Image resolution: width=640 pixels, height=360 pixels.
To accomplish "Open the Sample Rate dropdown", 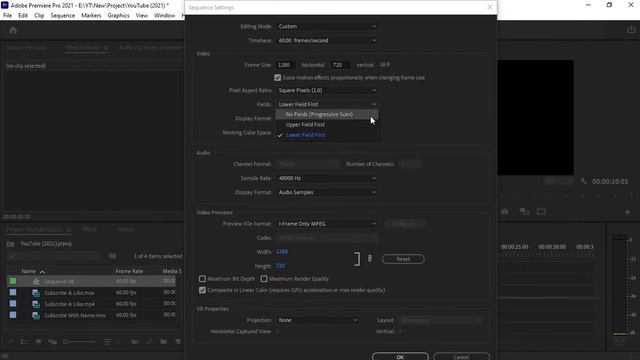I will tap(327, 178).
